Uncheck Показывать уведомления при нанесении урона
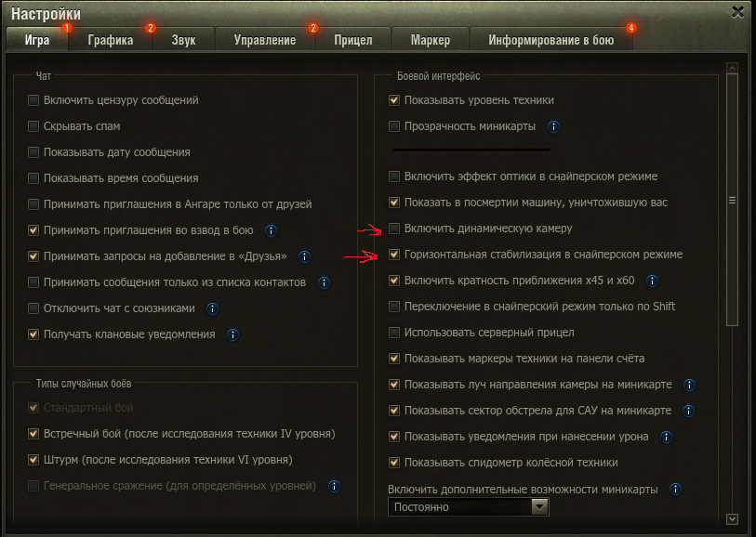 [x=394, y=437]
